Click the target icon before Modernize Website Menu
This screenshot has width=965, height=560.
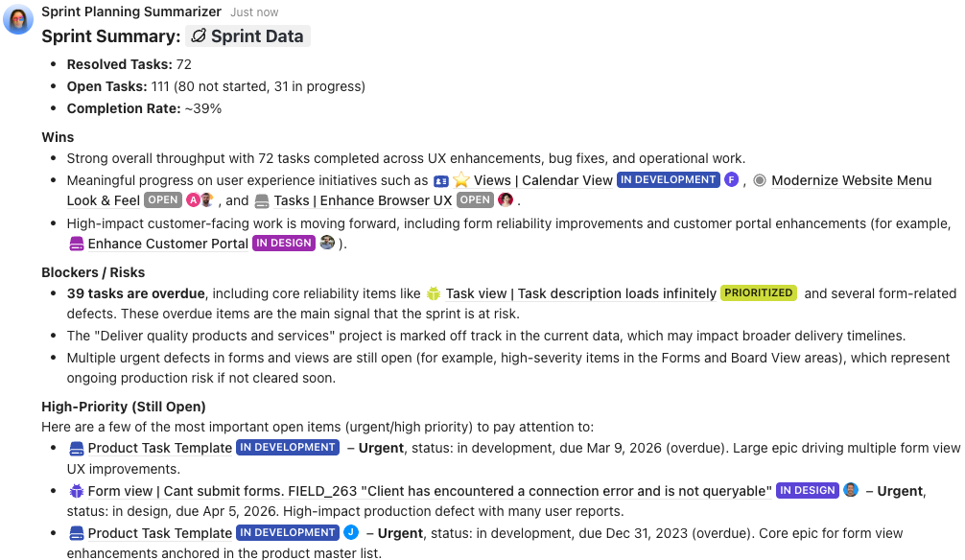(x=758, y=180)
